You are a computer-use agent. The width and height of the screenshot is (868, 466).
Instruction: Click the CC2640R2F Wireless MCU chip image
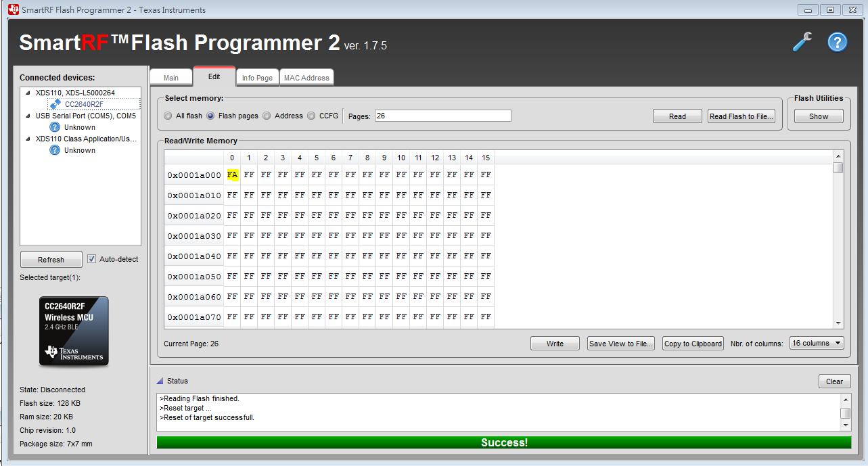(x=74, y=331)
